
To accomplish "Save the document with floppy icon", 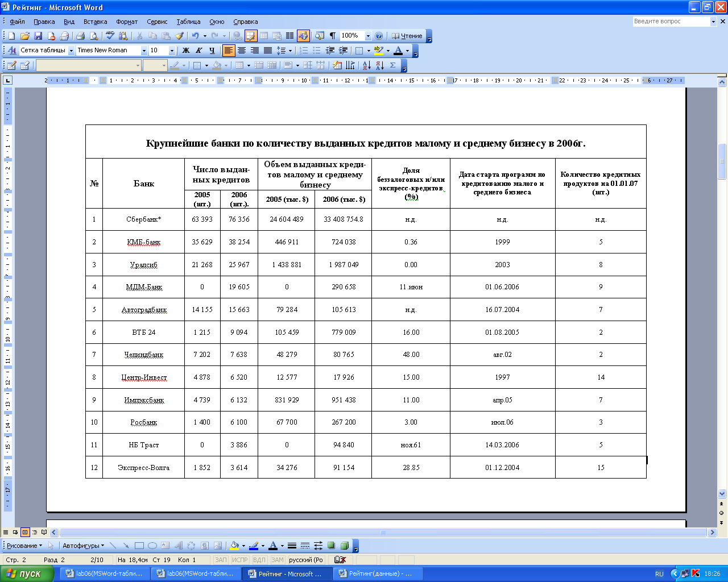I will 38,36.
